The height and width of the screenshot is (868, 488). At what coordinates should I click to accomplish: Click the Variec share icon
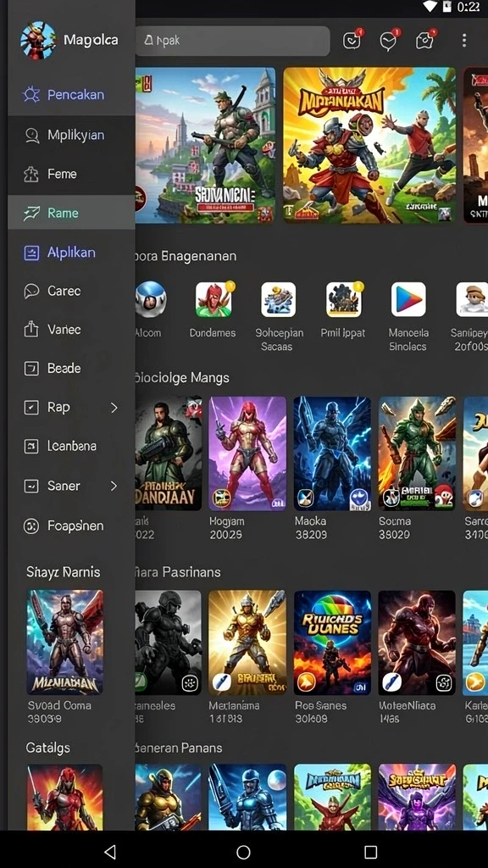(x=31, y=330)
